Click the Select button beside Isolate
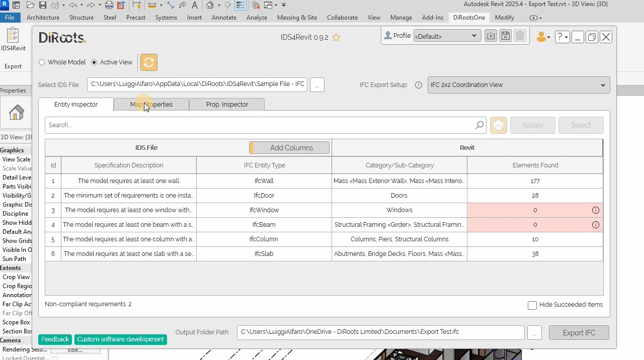 pos(581,125)
